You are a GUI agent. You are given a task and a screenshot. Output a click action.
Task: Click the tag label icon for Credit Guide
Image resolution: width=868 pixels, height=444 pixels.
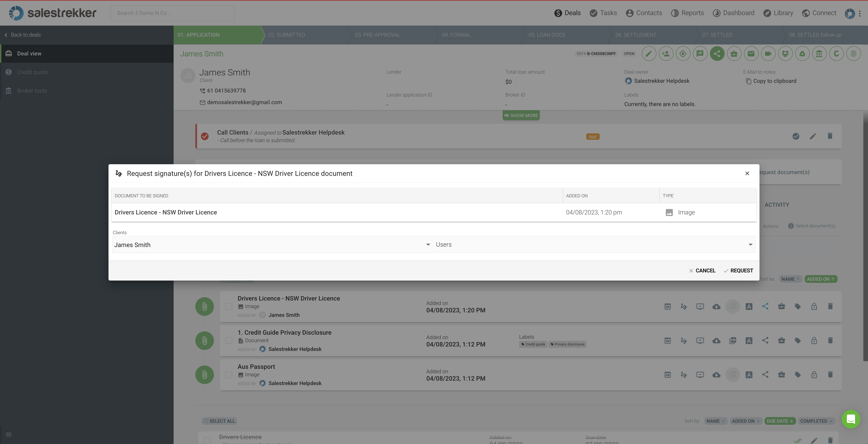[798, 340]
